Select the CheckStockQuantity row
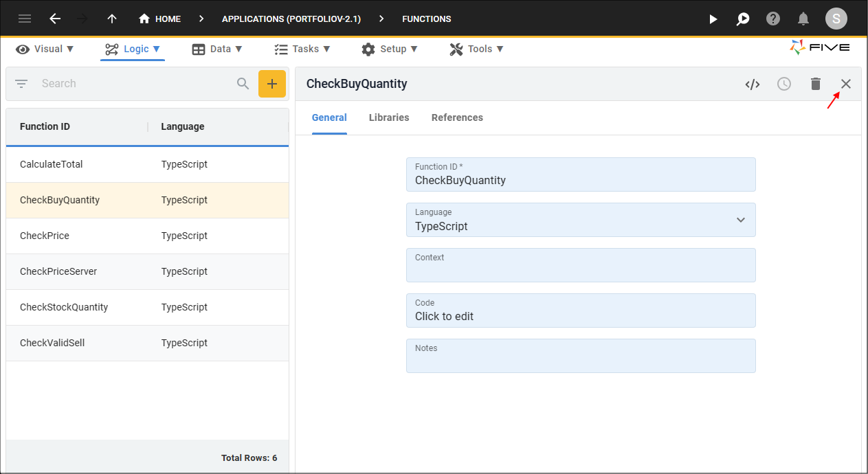The image size is (868, 474). pos(147,308)
